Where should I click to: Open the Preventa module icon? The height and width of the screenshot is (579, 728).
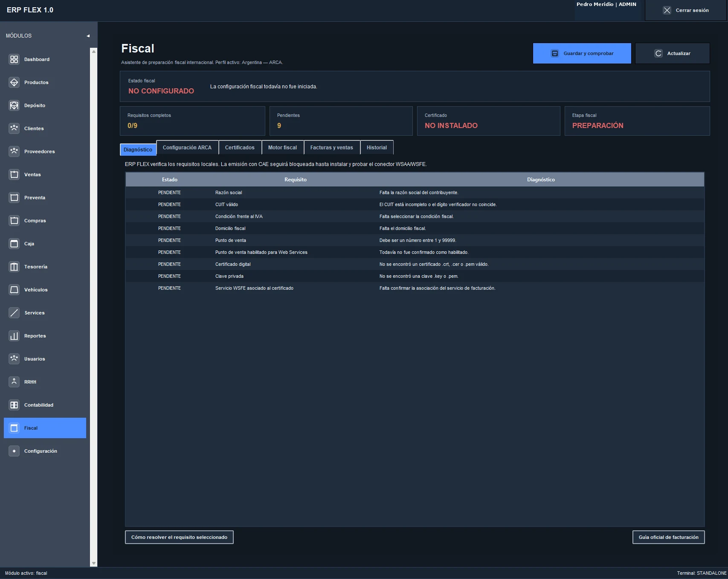click(x=14, y=198)
